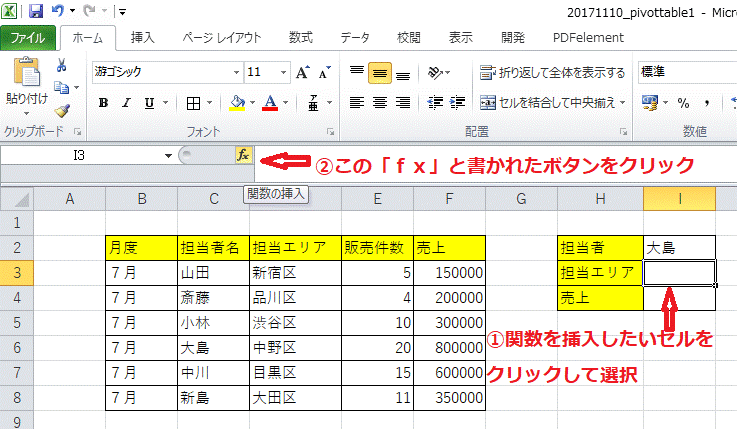
Task: Click the center align text icon
Action: point(379,103)
